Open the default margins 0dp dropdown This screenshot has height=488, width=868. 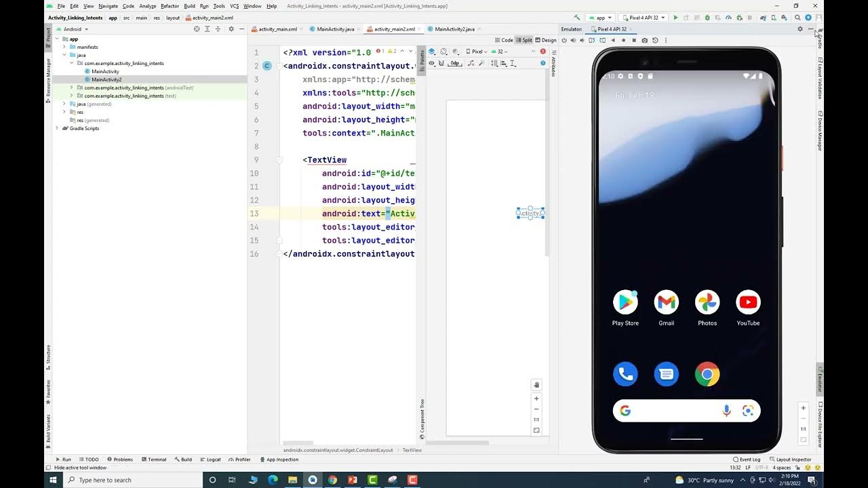pyautogui.click(x=455, y=63)
